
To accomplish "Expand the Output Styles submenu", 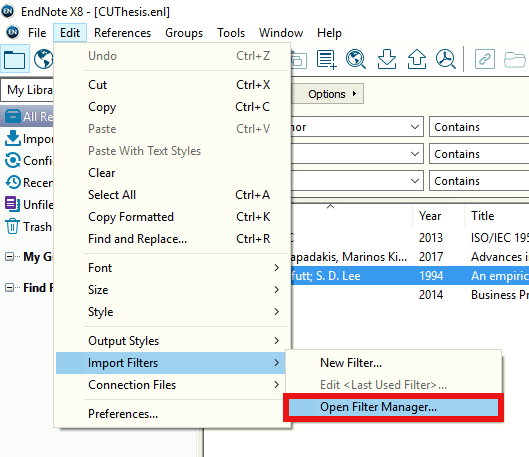I will coord(172,341).
